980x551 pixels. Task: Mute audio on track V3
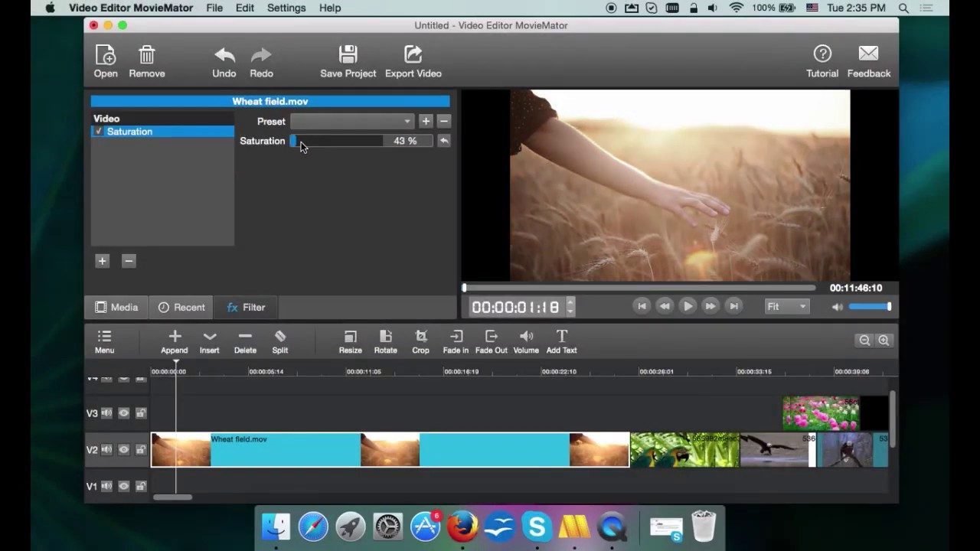point(106,412)
